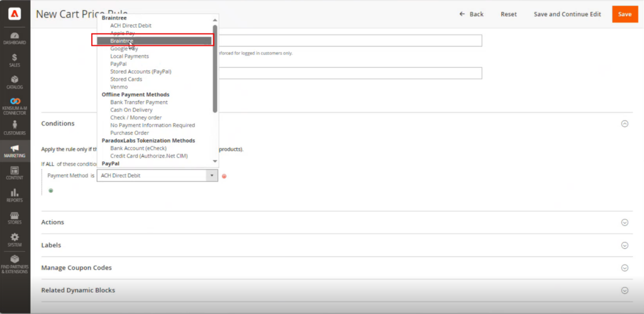The width and height of the screenshot is (644, 314).
Task: Expand the Manage Coupon Codes section chevron
Action: pyautogui.click(x=625, y=268)
